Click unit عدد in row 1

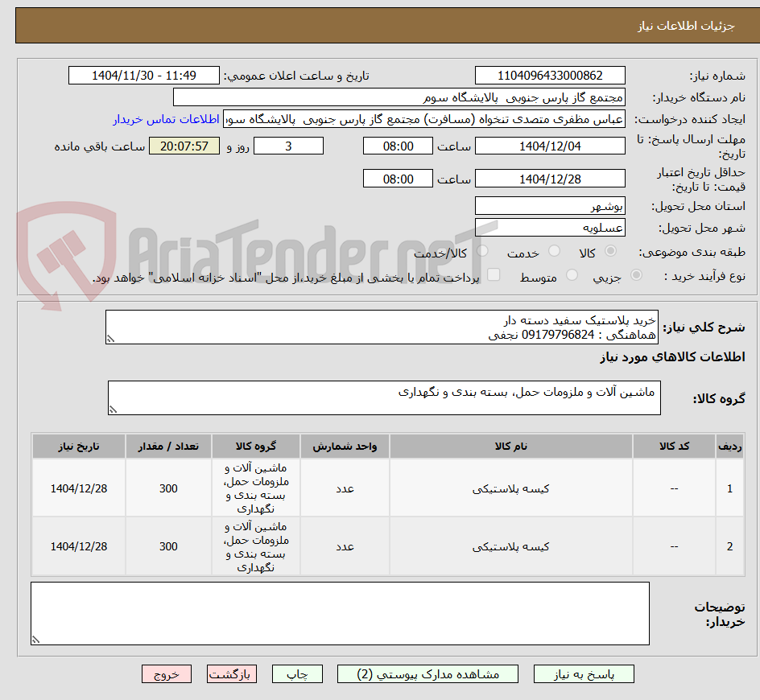tap(345, 488)
